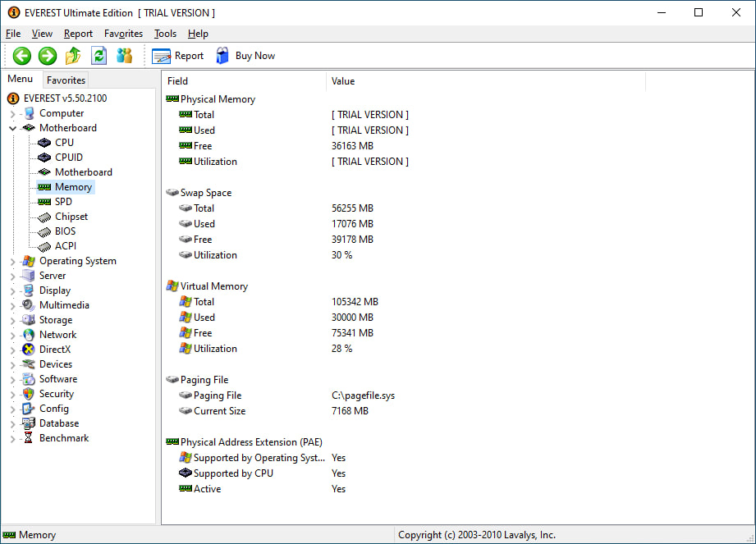Expand the Benchmark tree node
The image size is (756, 544).
[13, 439]
